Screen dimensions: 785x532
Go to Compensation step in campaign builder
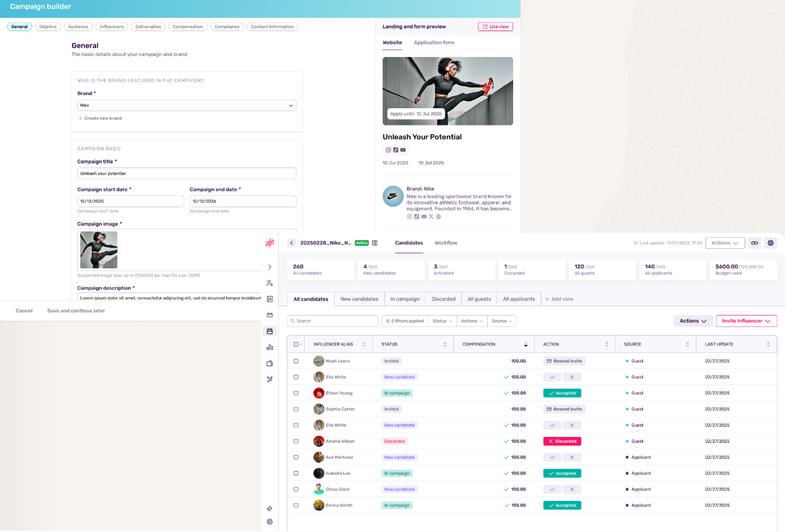tap(188, 26)
